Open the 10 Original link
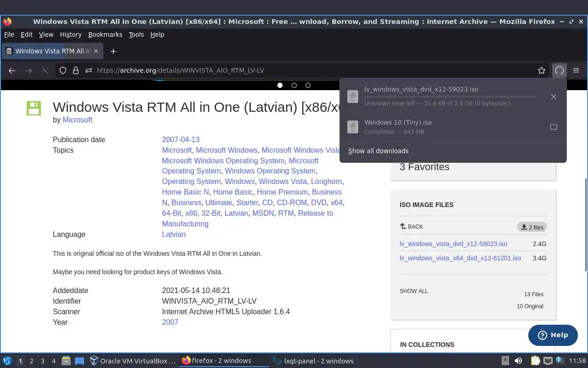This screenshot has height=368, width=588. 530,306
